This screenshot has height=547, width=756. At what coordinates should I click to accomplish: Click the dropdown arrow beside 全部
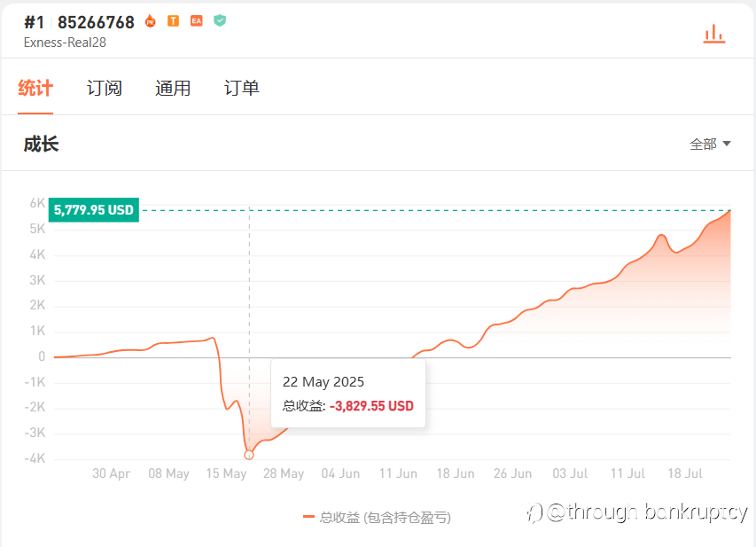pyautogui.click(x=727, y=144)
